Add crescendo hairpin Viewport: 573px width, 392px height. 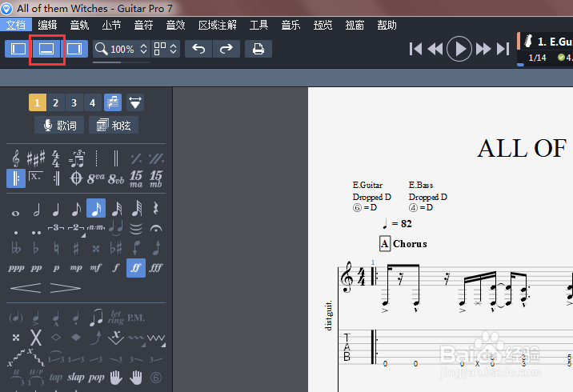click(x=26, y=288)
